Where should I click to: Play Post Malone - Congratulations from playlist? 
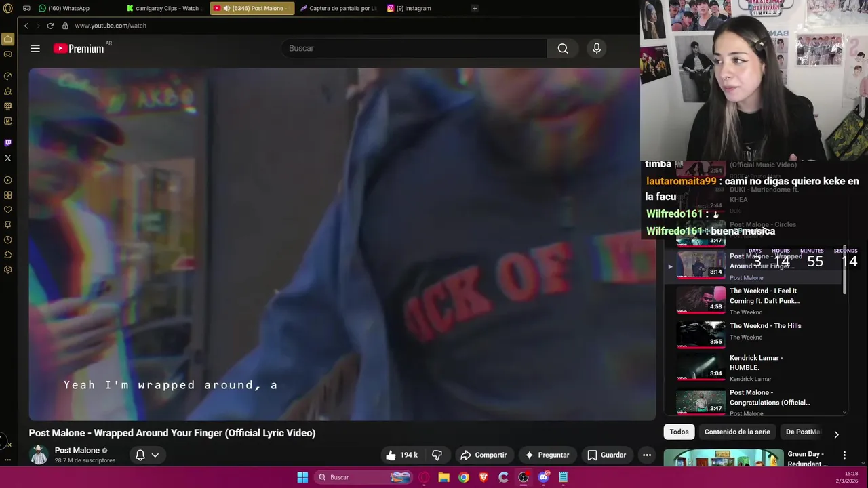[753, 402]
